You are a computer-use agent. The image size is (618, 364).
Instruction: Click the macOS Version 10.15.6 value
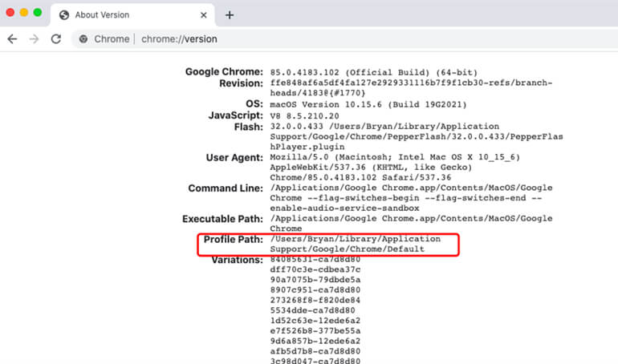[x=368, y=104]
